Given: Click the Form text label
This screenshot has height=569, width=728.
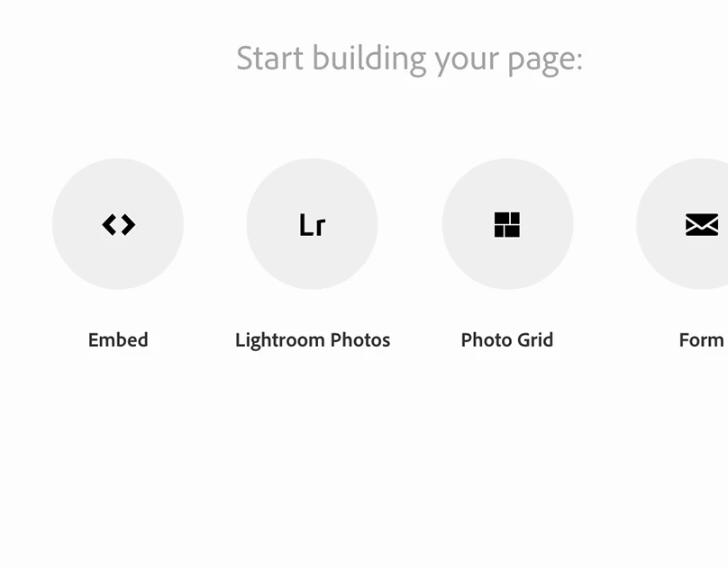Looking at the screenshot, I should pos(701,340).
